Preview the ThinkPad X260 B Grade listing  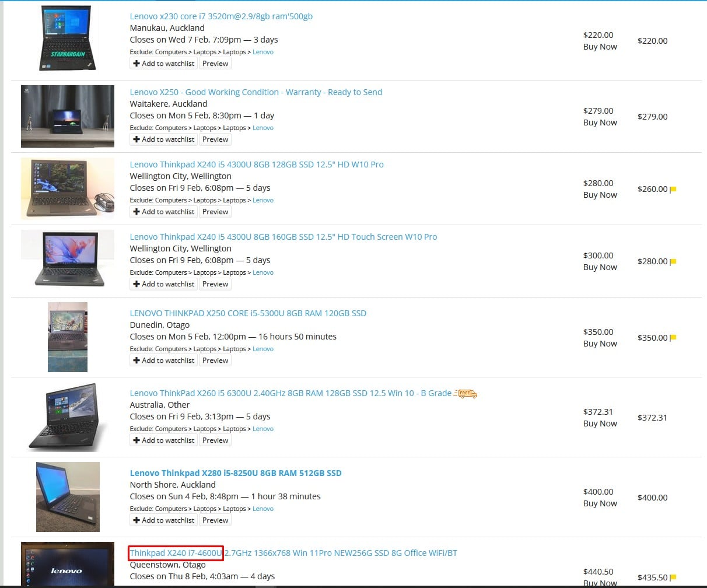215,440
